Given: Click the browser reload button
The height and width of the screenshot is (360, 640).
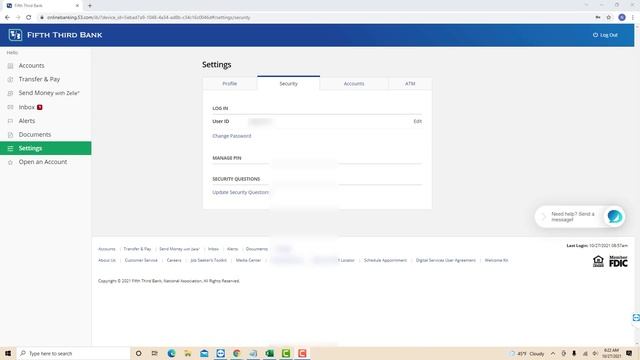Looking at the screenshot, I should pos(29,18).
